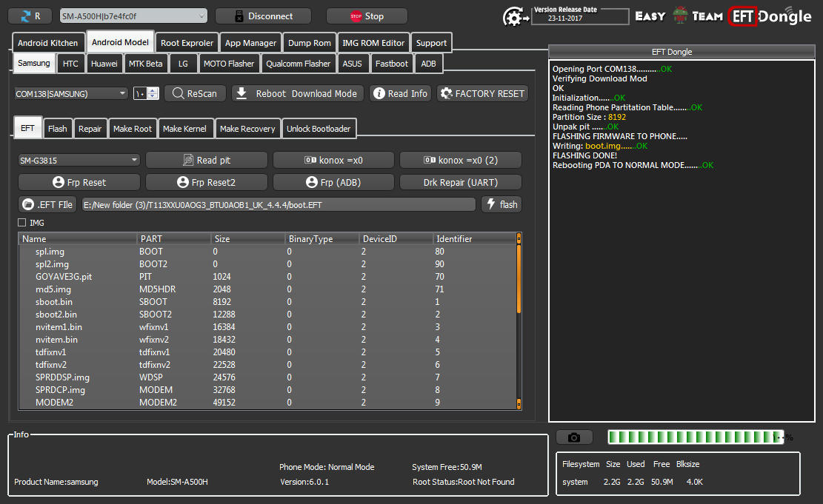Click the Identifier column header

coord(475,238)
